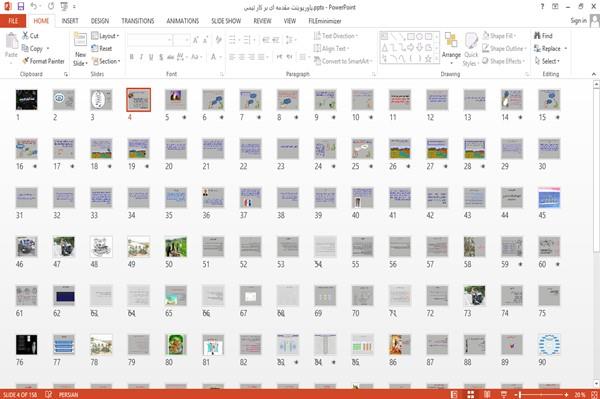
Task: Open the font name combo box
Action: tap(149, 40)
